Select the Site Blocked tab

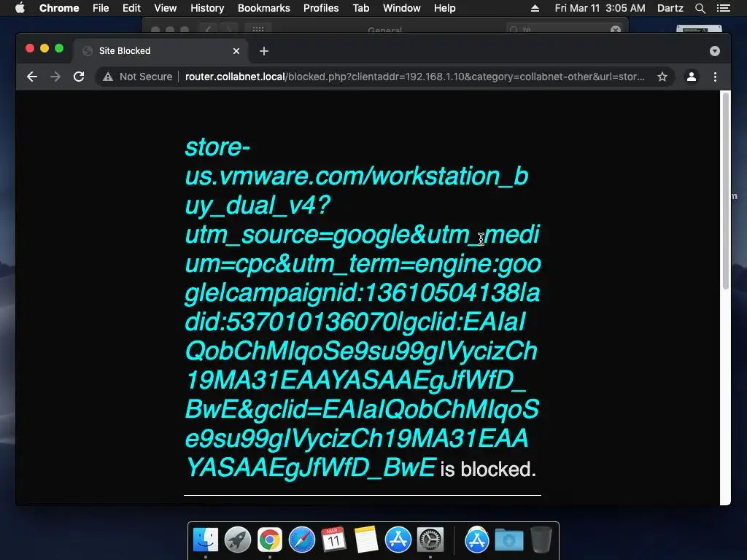pyautogui.click(x=161, y=51)
